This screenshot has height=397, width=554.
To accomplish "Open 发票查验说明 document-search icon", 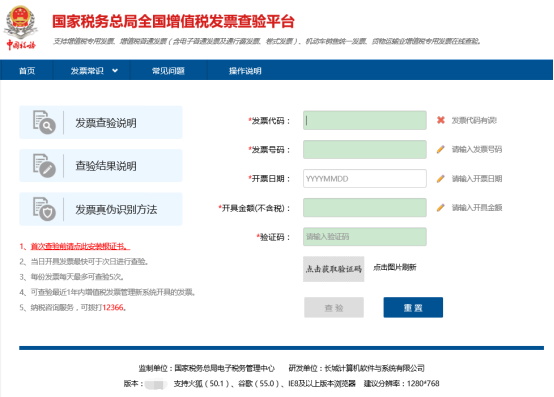I will point(44,122).
